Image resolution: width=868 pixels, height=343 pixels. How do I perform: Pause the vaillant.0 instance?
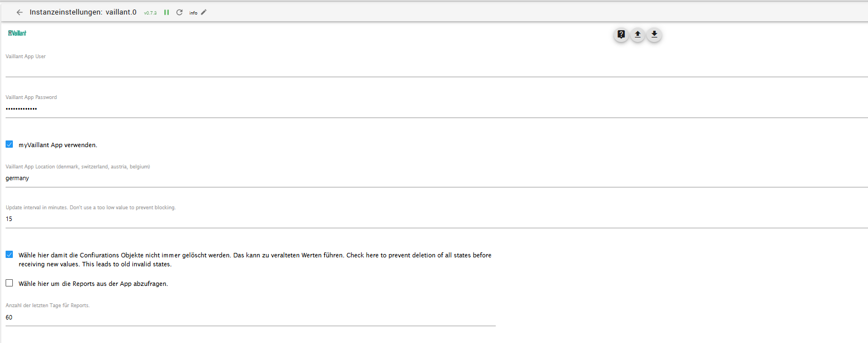[167, 12]
